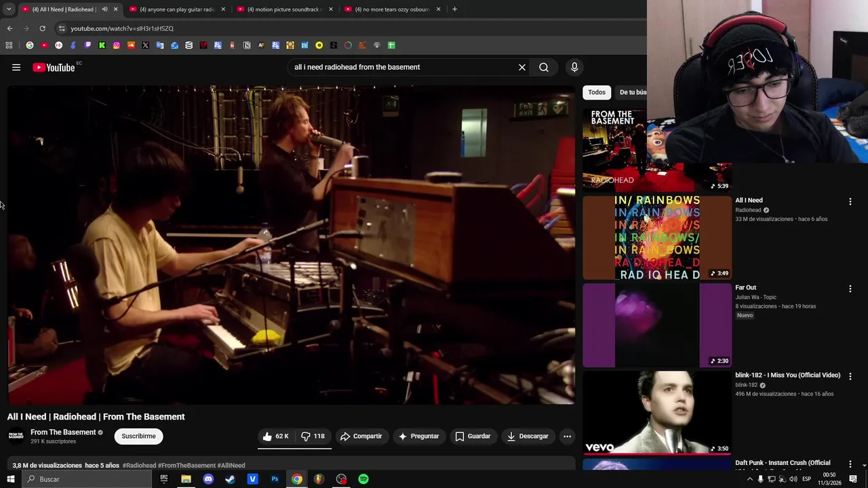Open the X (Twitter) bookmark

click(x=145, y=45)
